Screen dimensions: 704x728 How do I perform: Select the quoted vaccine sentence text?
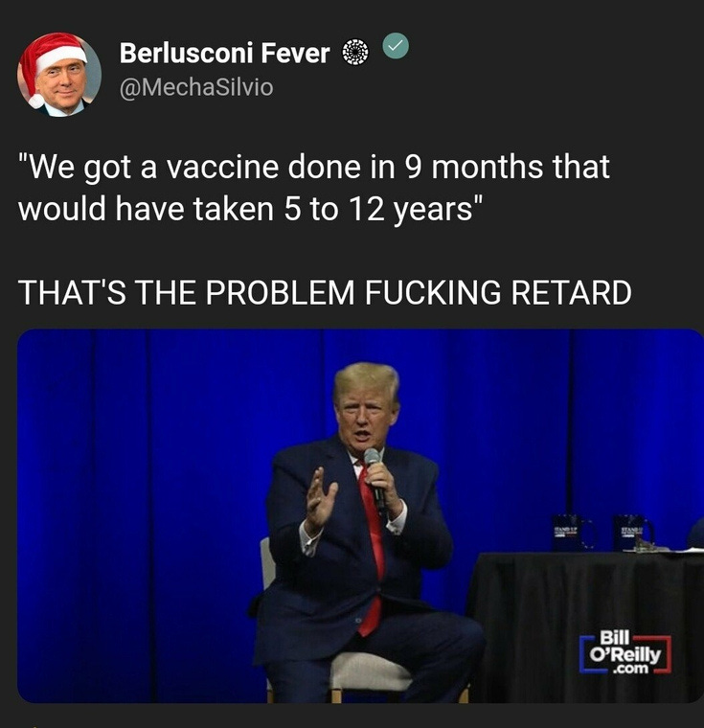click(x=314, y=188)
